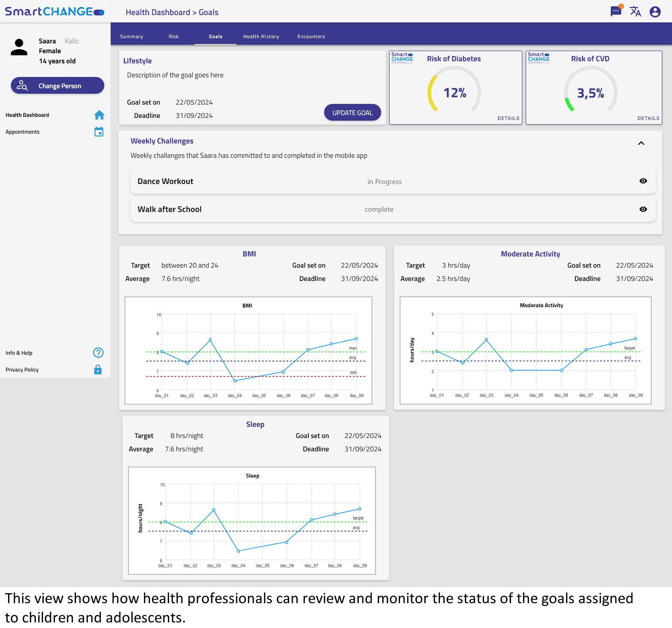Screen dimensions: 672x628
Task: Open the Privacy Policy lock icon
Action: coord(98,370)
